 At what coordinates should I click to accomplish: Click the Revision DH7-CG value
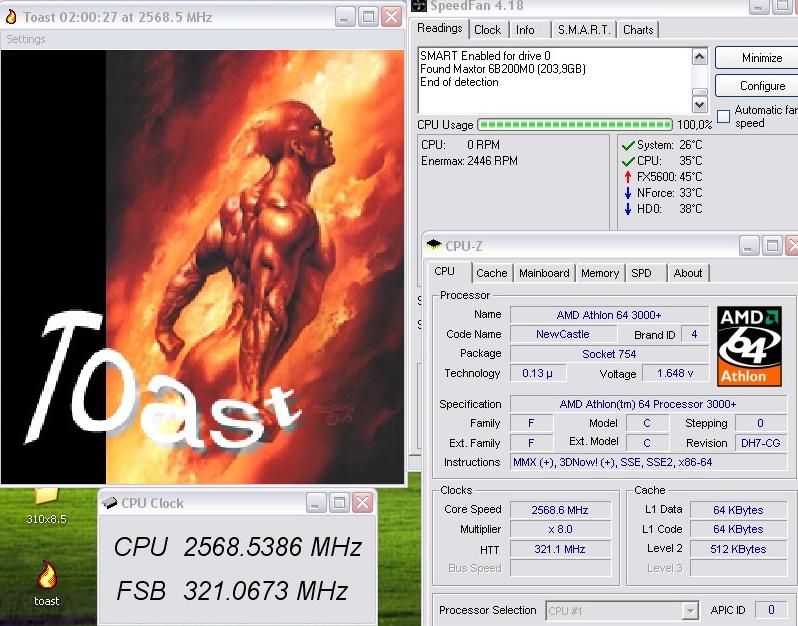pyautogui.click(x=760, y=443)
